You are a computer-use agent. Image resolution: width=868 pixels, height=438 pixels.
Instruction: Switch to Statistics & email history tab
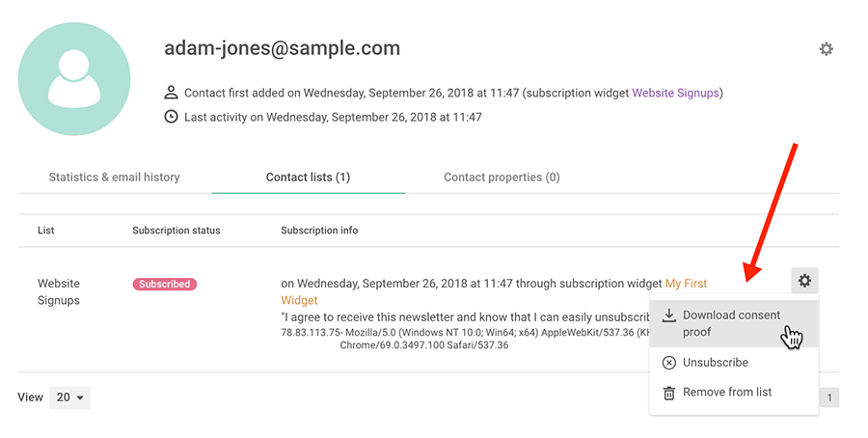tap(115, 178)
